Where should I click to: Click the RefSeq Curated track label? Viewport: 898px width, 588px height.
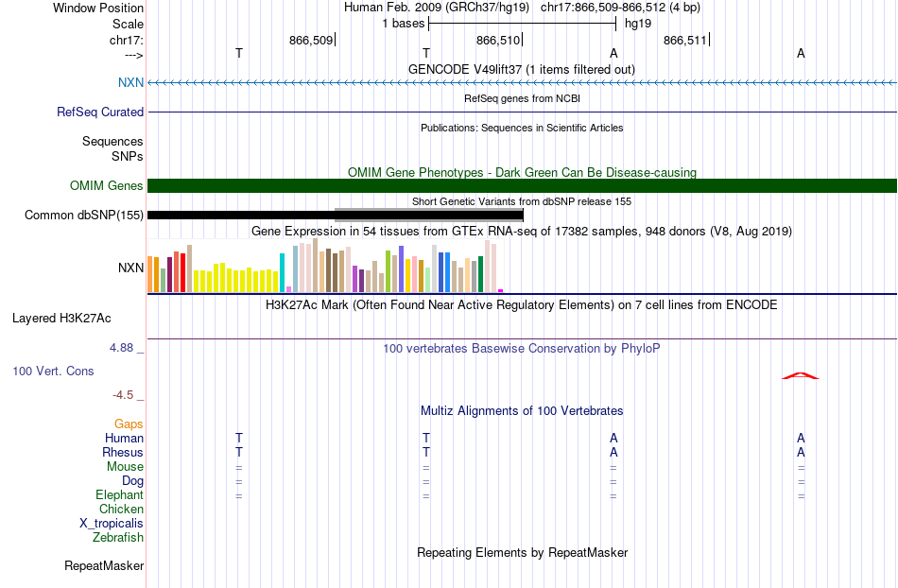100,112
